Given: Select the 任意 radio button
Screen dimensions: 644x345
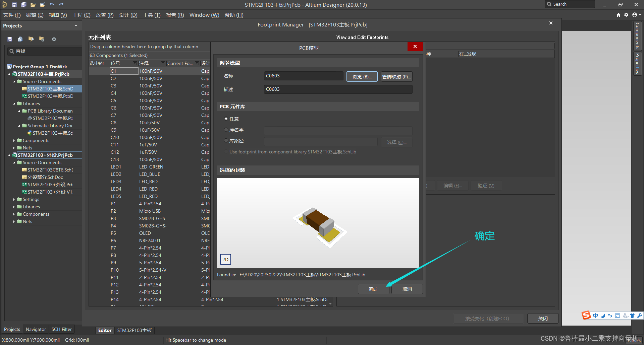Looking at the screenshot, I should tap(226, 119).
